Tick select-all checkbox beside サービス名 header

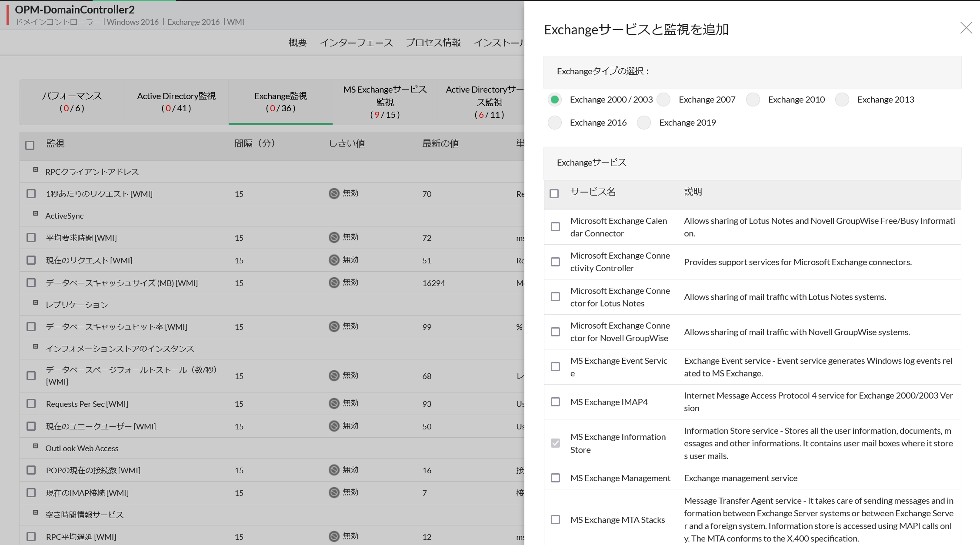[554, 193]
